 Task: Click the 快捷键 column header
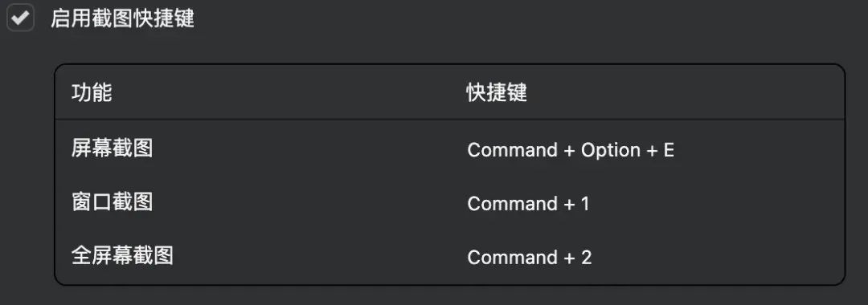coord(497,93)
